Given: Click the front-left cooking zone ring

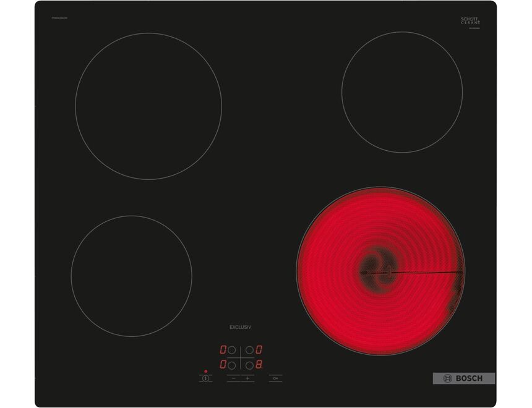Looking at the screenshot, I should [131, 276].
